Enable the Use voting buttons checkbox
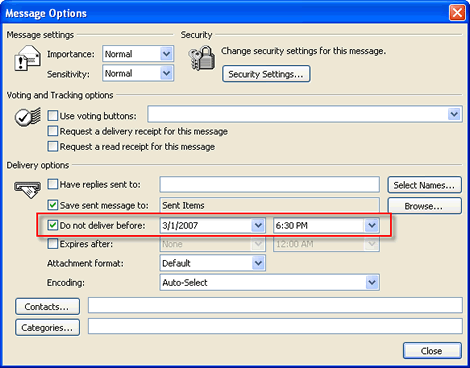470x368 pixels. point(53,116)
